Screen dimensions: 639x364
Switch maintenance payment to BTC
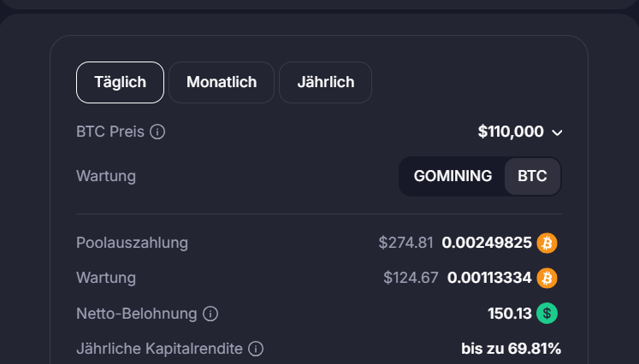tap(532, 176)
